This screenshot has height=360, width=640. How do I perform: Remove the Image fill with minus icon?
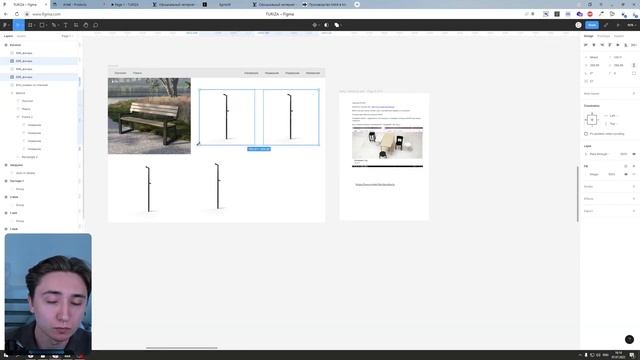[x=634, y=174]
